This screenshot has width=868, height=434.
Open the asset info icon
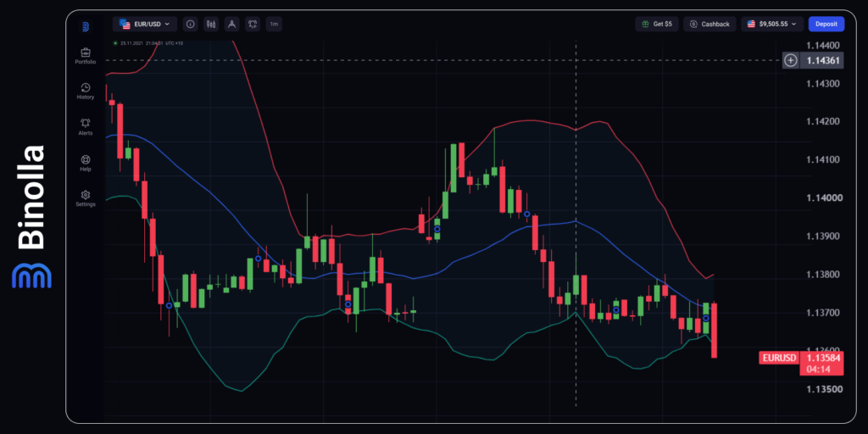pyautogui.click(x=191, y=25)
